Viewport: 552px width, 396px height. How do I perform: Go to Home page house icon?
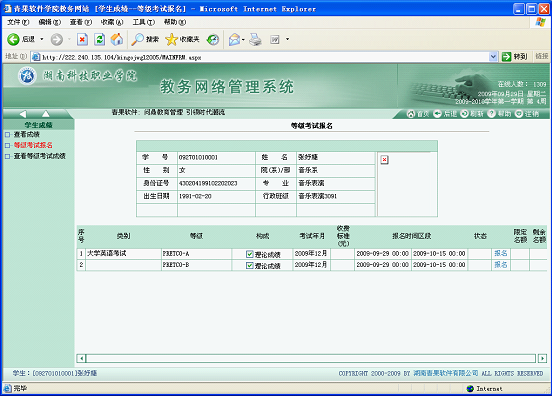coord(117,39)
